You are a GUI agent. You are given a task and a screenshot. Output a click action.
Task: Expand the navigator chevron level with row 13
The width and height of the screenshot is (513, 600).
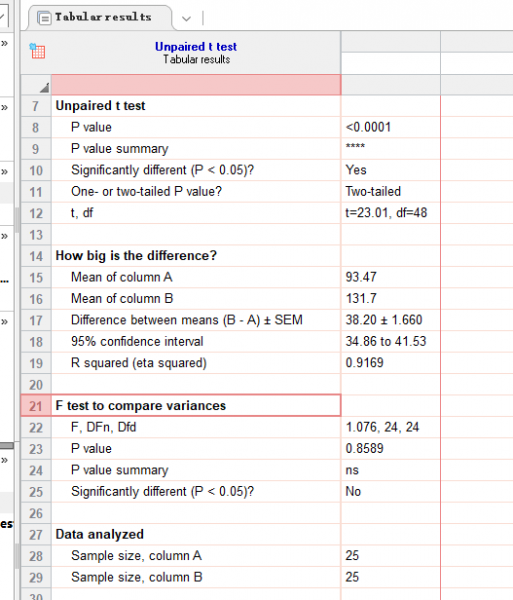click(x=4, y=236)
